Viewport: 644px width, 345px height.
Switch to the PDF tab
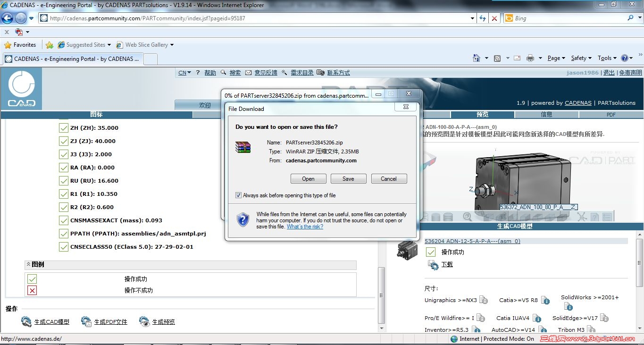[611, 115]
